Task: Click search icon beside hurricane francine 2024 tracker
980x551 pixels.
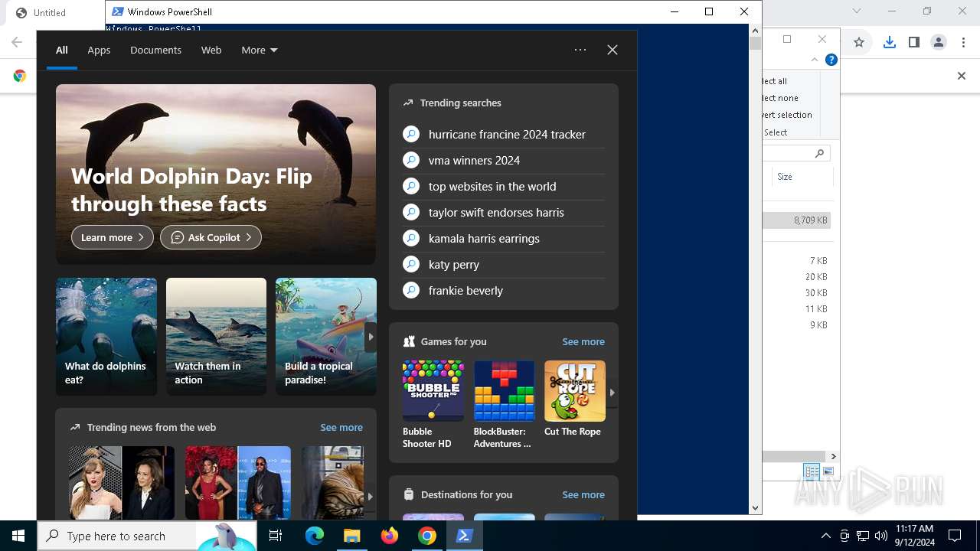Action: pos(411,134)
